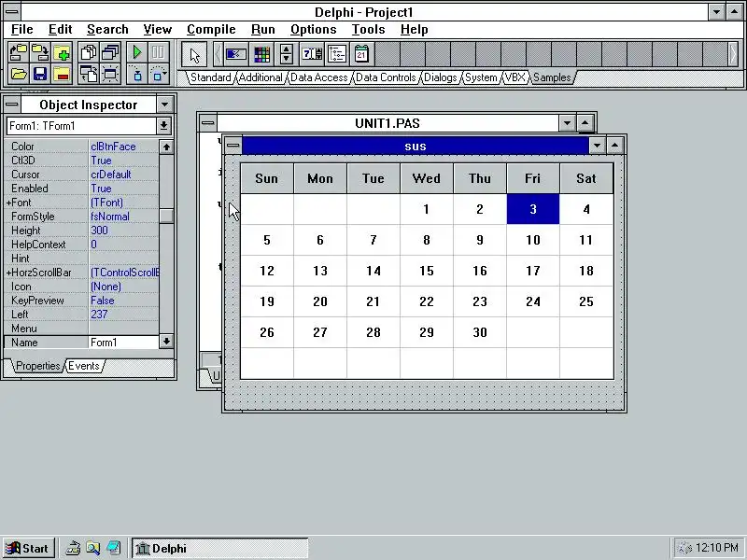Select the SpinEdit component icon

312,54
